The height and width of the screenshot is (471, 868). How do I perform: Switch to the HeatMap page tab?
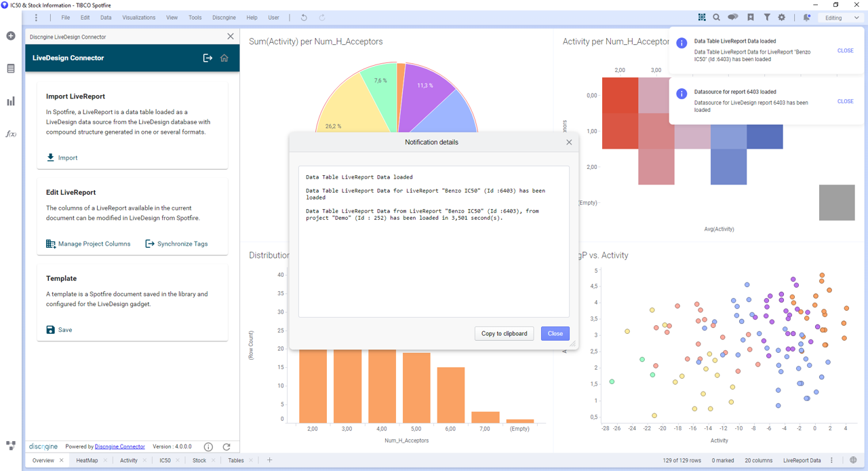tap(87, 460)
